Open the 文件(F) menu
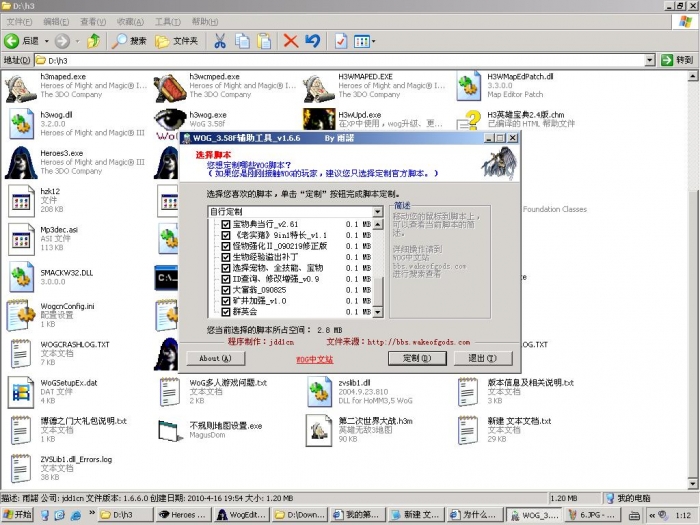 click(19, 21)
